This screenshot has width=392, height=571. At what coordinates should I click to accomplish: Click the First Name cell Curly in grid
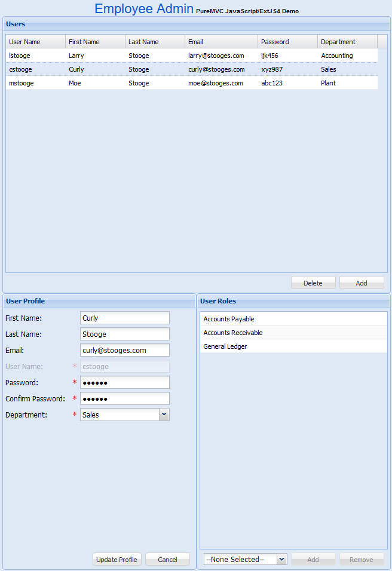pos(95,69)
